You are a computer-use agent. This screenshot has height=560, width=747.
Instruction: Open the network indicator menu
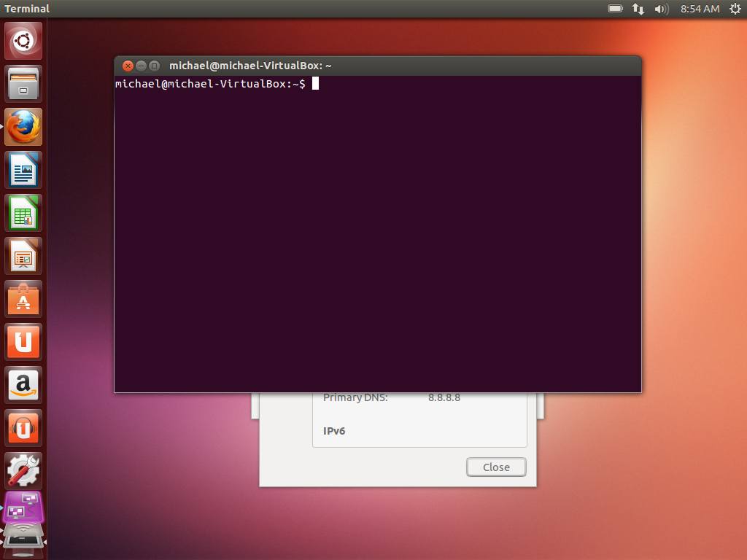tap(638, 9)
